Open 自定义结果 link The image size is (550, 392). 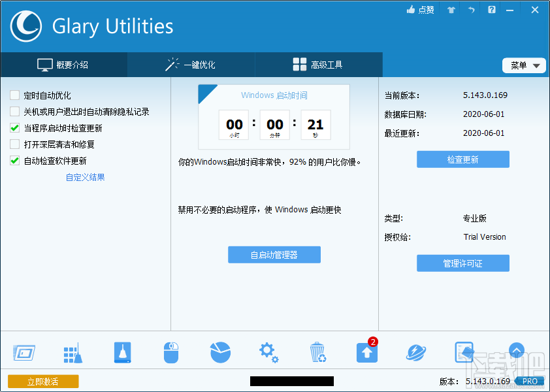pos(85,177)
